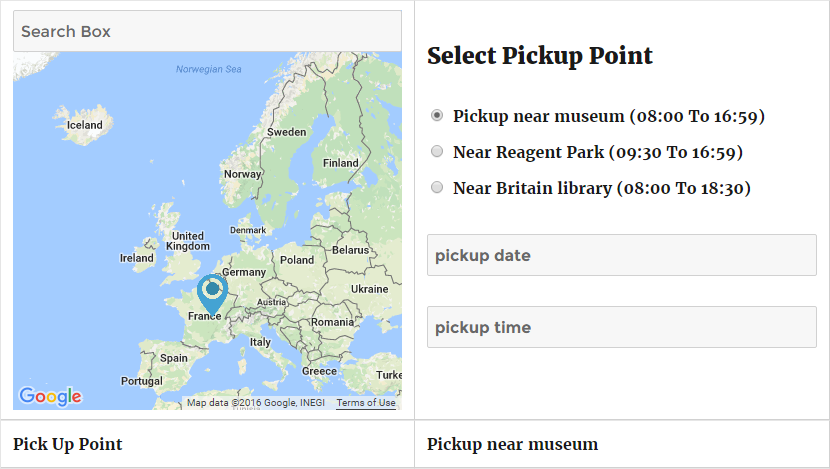Click the United Kingdom label on the map

[x=188, y=241]
